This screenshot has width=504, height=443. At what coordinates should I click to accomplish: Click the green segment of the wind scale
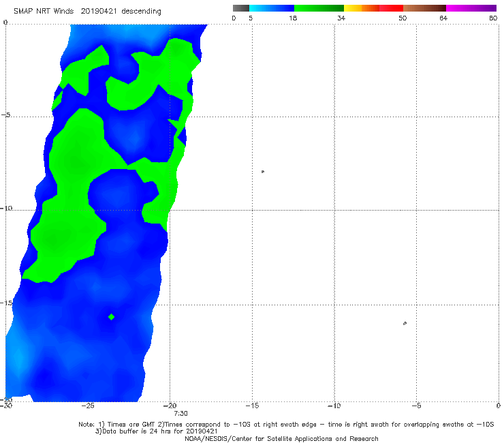[x=319, y=8]
